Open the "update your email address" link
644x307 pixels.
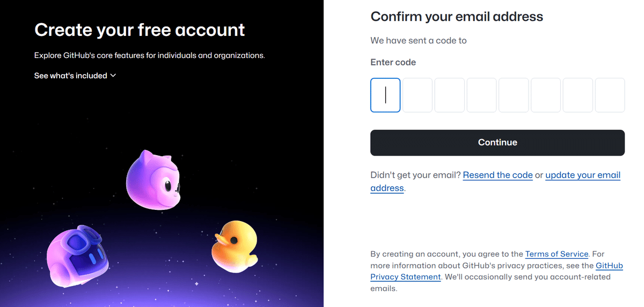(x=582, y=175)
